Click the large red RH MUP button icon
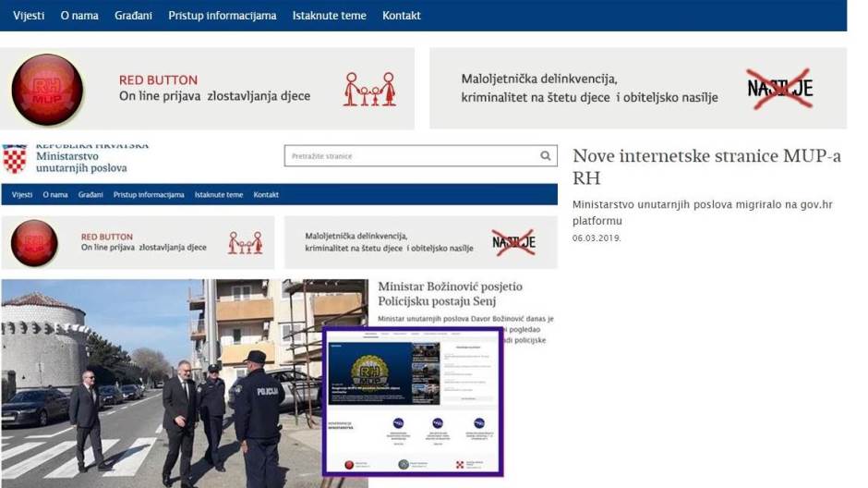This screenshot has width=868, height=488. (x=47, y=89)
